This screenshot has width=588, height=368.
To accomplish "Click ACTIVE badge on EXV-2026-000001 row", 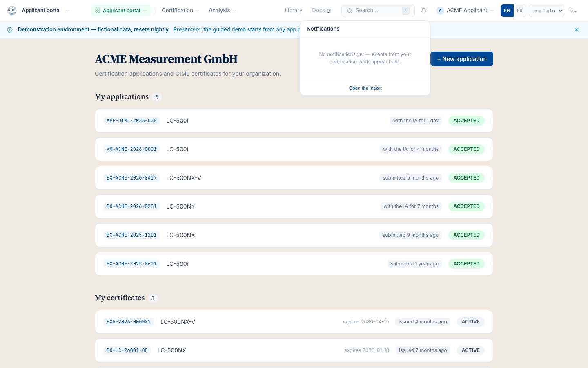I will 471,322.
